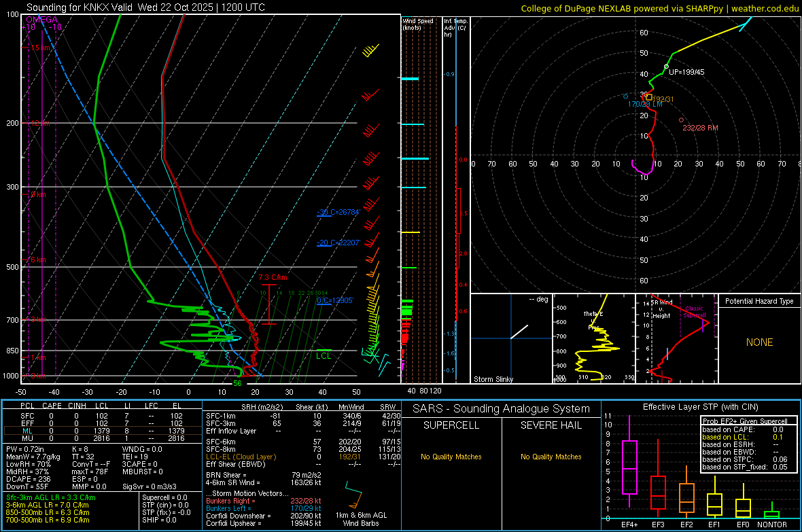Screen dimensions: 802x532
Task: Select the 'Eff Shear (EBWD)' row
Action: coord(303,464)
